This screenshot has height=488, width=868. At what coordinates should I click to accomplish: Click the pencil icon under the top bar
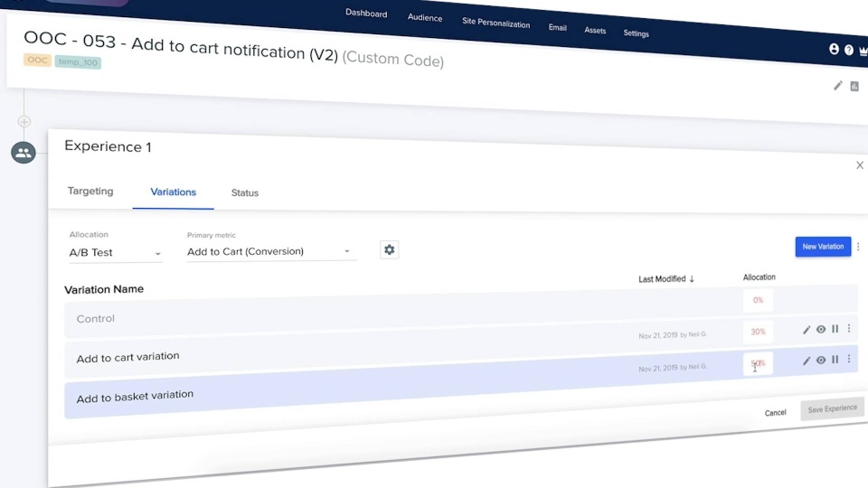[838, 85]
